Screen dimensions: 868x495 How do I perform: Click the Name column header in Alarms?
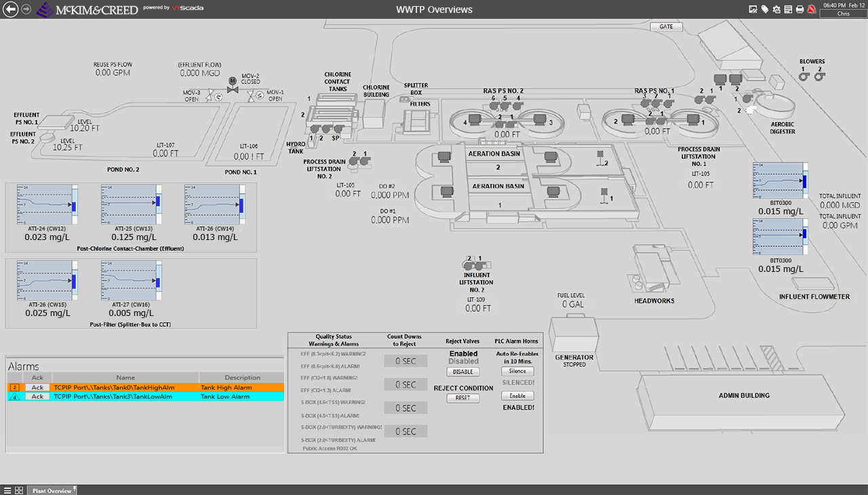point(125,378)
